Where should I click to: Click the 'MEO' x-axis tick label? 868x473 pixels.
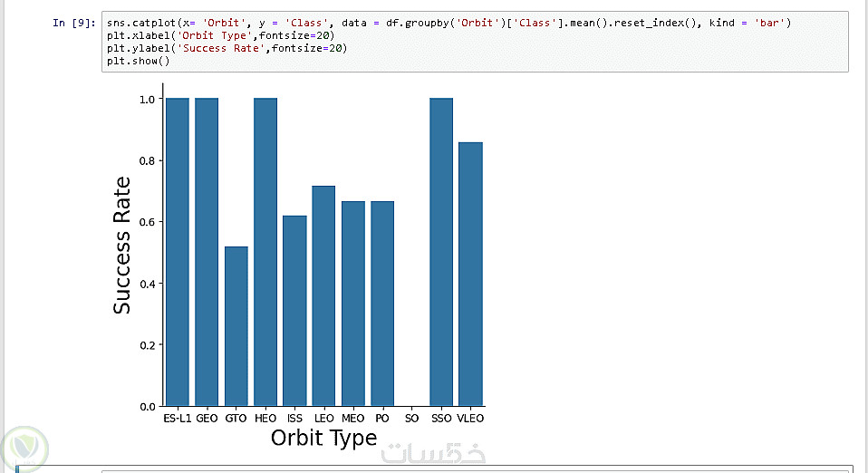pyautogui.click(x=353, y=418)
